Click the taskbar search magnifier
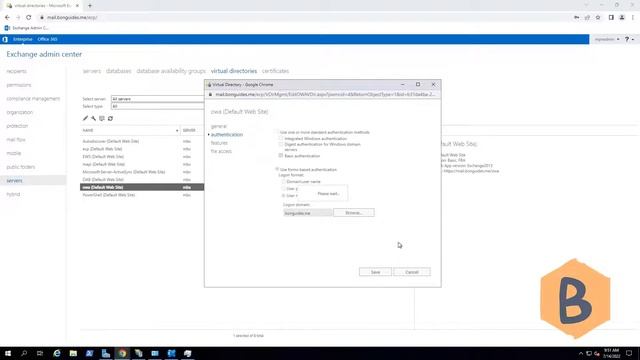This screenshot has width=640, height=360. click(24, 353)
